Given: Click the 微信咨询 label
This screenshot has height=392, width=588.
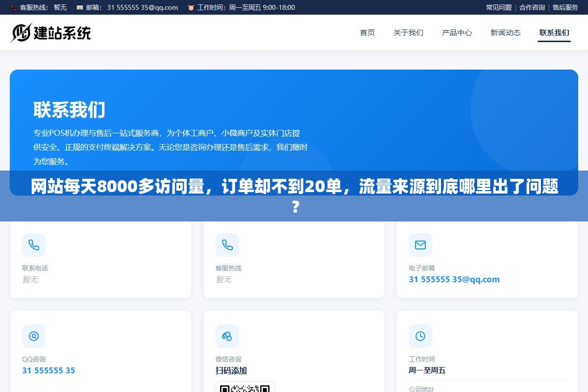Looking at the screenshot, I should pyautogui.click(x=228, y=359).
